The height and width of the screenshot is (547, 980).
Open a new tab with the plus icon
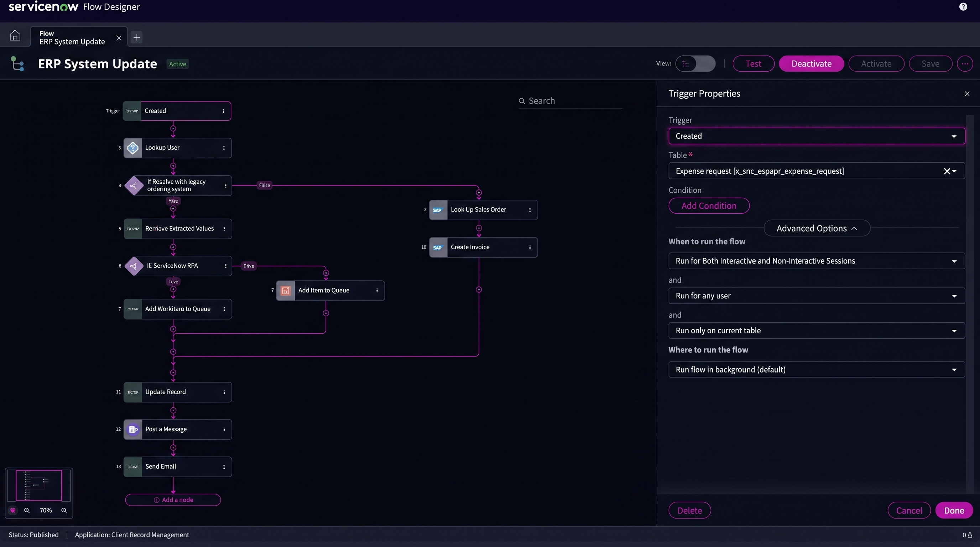137,37
